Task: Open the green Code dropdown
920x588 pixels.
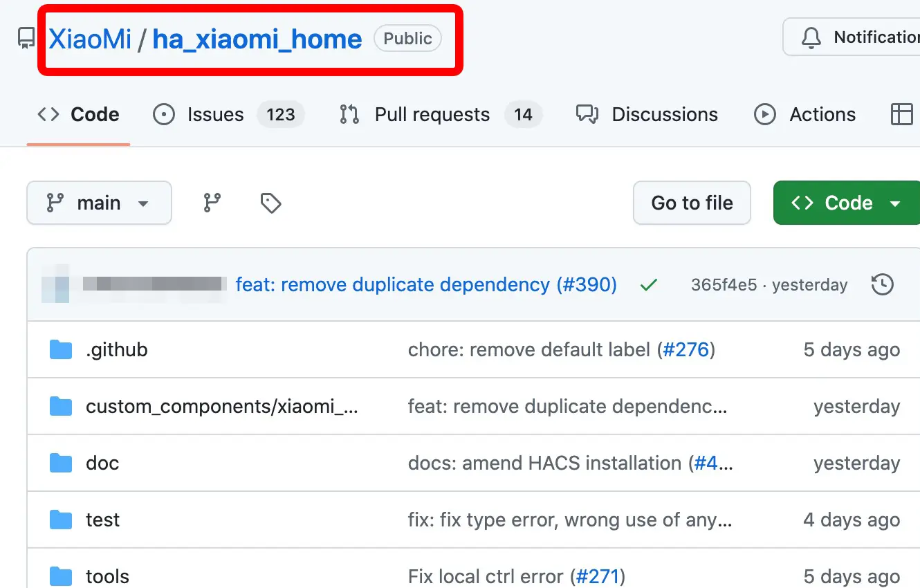Action: (x=847, y=203)
